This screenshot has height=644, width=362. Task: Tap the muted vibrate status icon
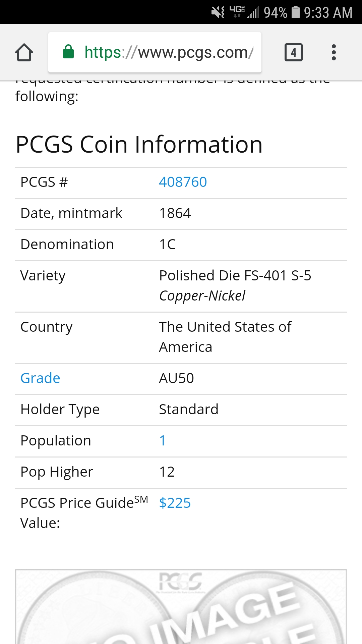218,12
